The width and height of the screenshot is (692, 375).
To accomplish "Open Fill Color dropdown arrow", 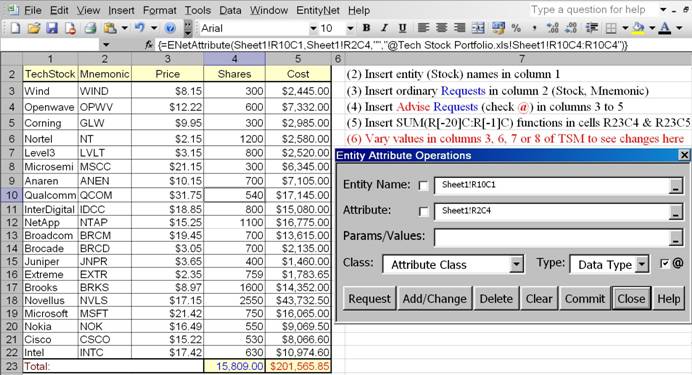I will coord(652,28).
